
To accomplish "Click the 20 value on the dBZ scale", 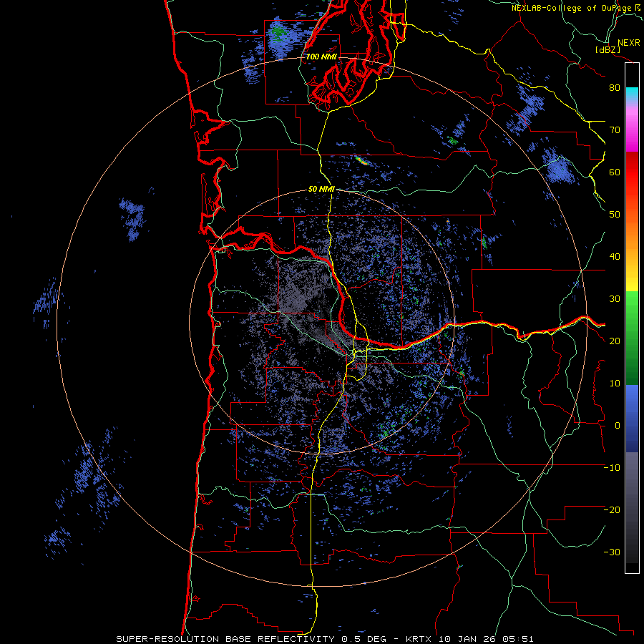I will (x=615, y=341).
